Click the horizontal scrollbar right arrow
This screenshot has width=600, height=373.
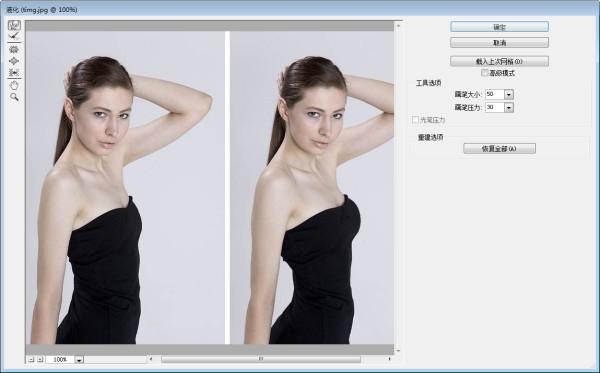390,359
